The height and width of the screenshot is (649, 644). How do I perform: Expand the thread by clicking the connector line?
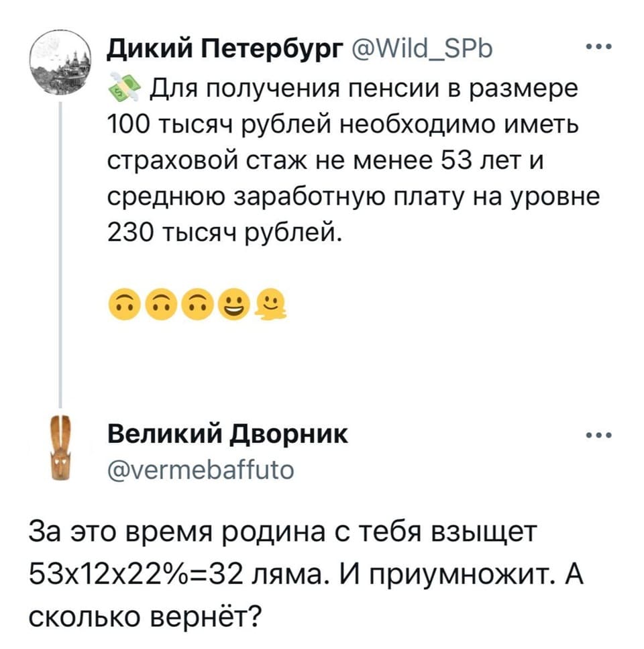point(61,255)
